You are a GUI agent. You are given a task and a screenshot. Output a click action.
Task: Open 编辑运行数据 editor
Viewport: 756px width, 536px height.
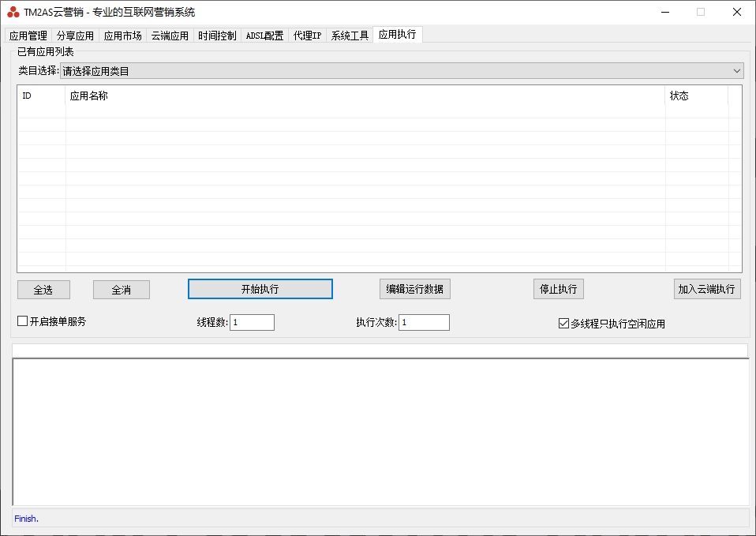414,289
